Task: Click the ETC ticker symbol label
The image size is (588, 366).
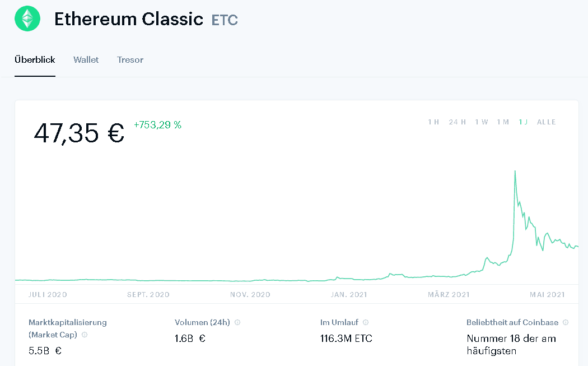Action: coord(225,20)
